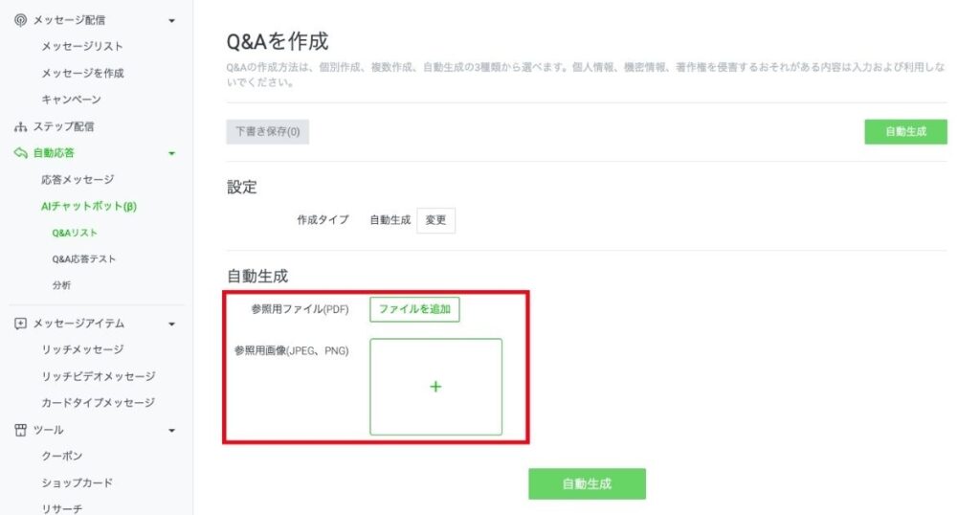Collapse the メッセージアイテム section arrow
The image size is (980, 515).
click(x=171, y=324)
